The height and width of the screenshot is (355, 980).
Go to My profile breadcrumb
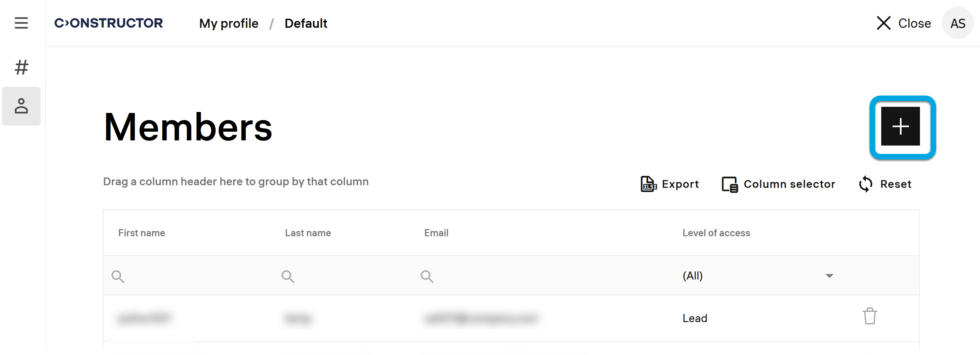(229, 24)
